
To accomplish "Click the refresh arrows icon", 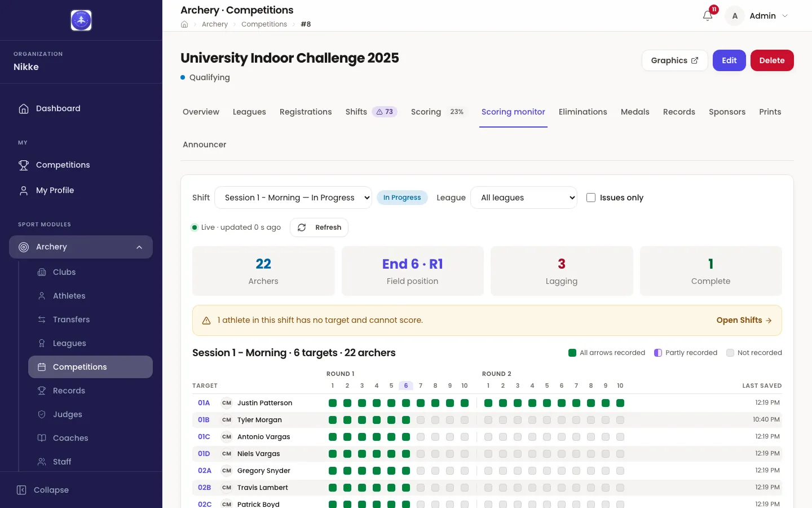I will pyautogui.click(x=302, y=227).
